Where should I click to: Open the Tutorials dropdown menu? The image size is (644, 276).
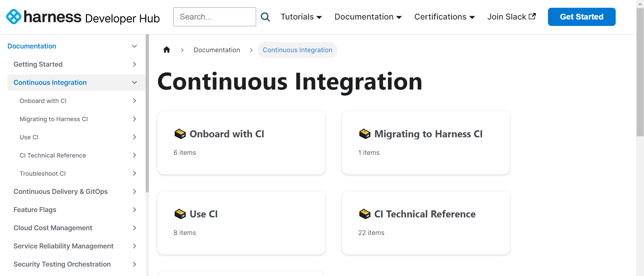click(x=301, y=17)
